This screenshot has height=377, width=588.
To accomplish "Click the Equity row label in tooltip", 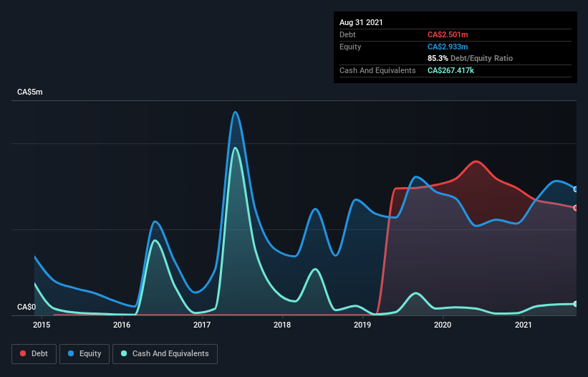I will click(350, 47).
